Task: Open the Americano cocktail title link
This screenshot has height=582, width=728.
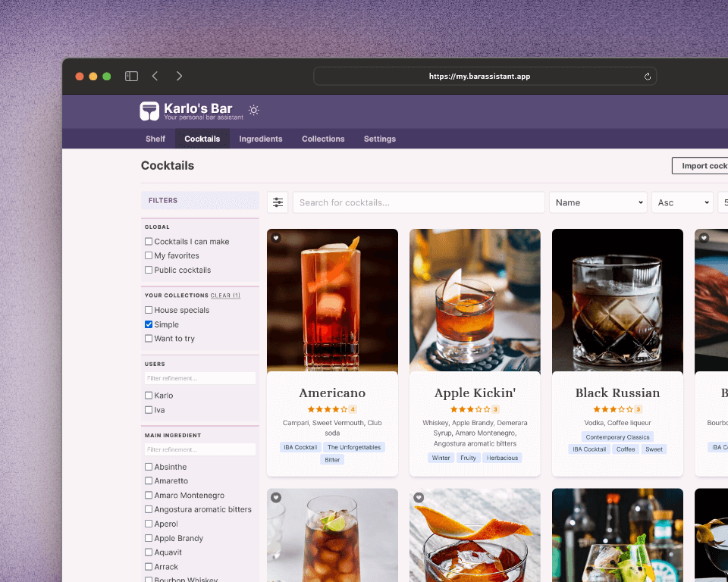Action: click(332, 393)
